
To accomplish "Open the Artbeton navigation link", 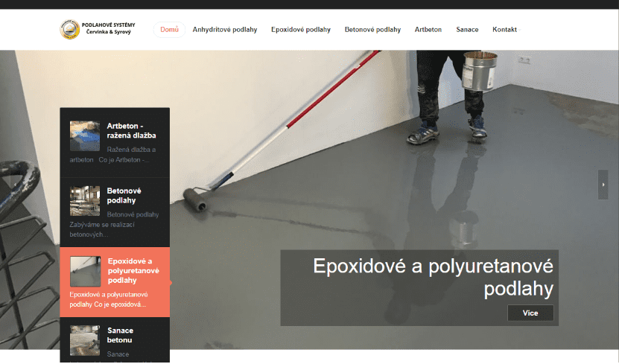I will [x=428, y=30].
